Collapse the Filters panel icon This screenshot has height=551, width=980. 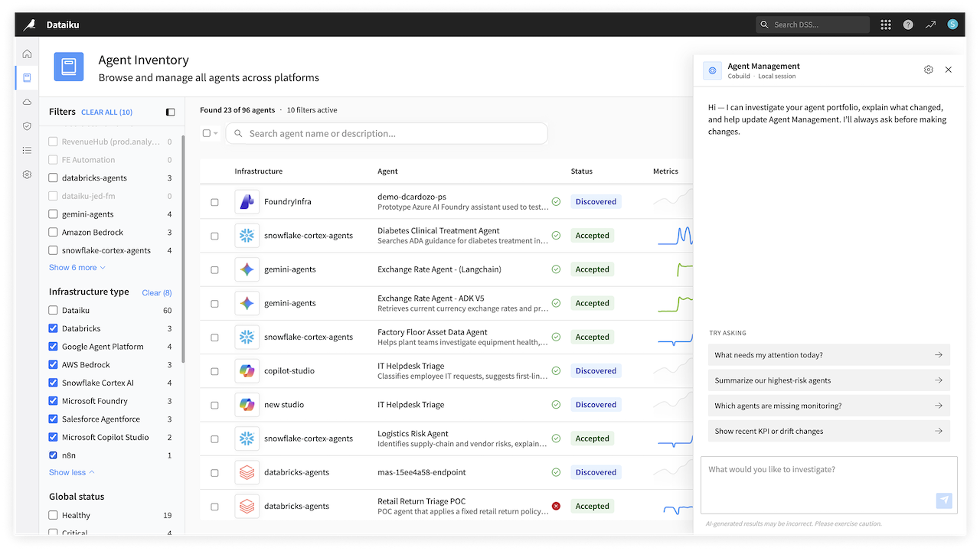170,112
